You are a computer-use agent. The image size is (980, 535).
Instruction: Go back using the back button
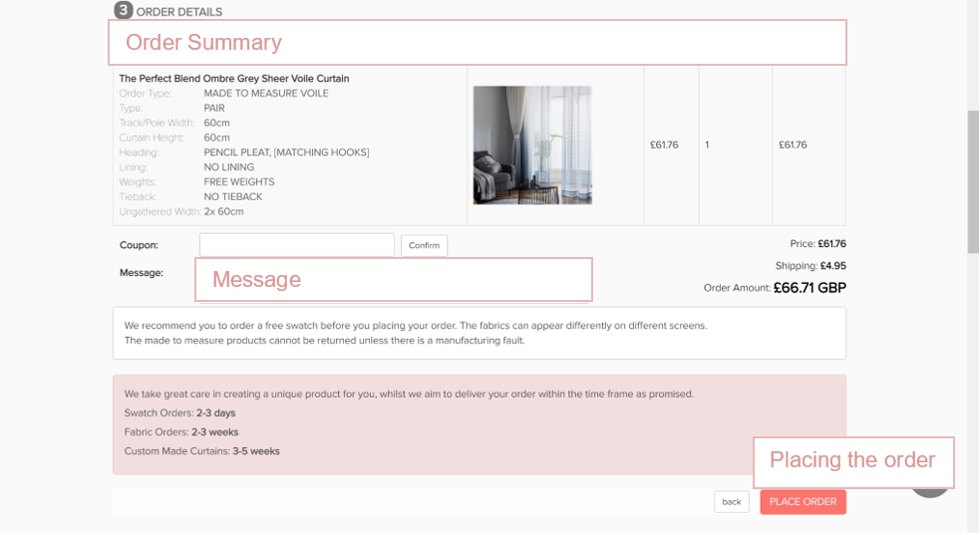(731, 502)
